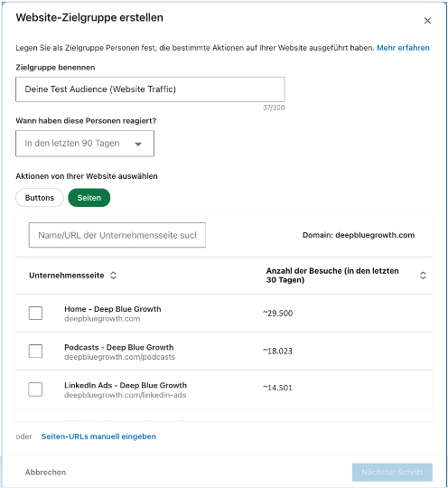
Task: Click the Unternehmensseite column header
Action: [67, 276]
